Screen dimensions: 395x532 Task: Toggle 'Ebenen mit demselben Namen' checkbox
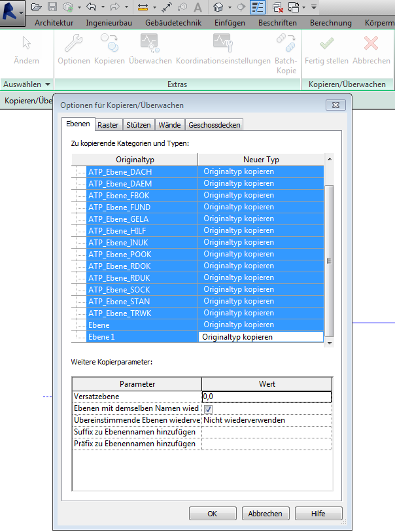coord(208,408)
